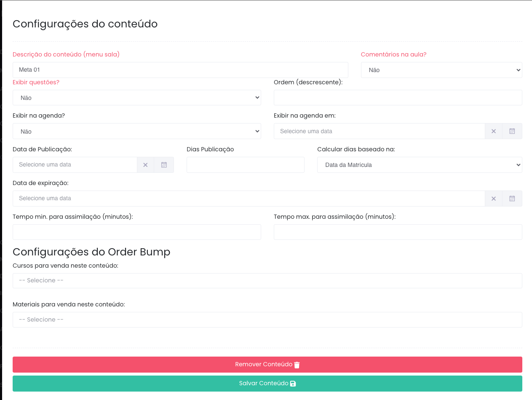Focus the 'Tempo max. para assimilação' field
The height and width of the screenshot is (400, 532).
click(x=398, y=232)
